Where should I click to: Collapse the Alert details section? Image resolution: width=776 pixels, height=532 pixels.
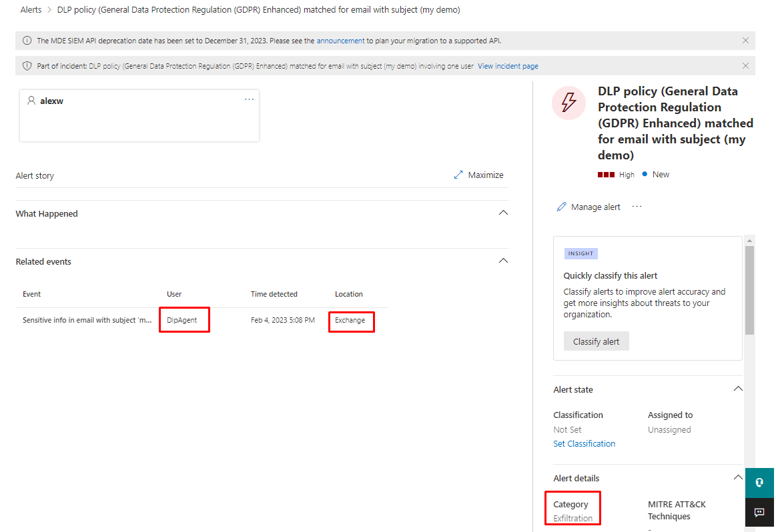click(x=737, y=478)
